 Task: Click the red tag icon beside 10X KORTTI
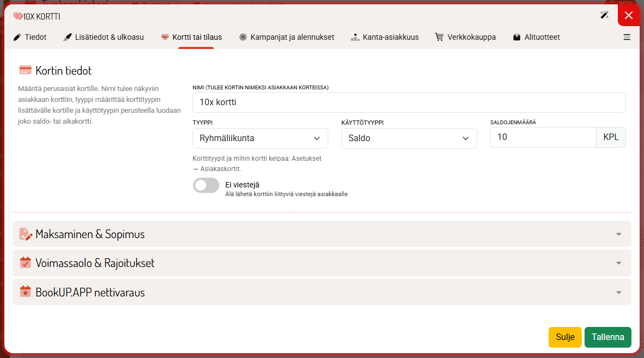[x=18, y=16]
